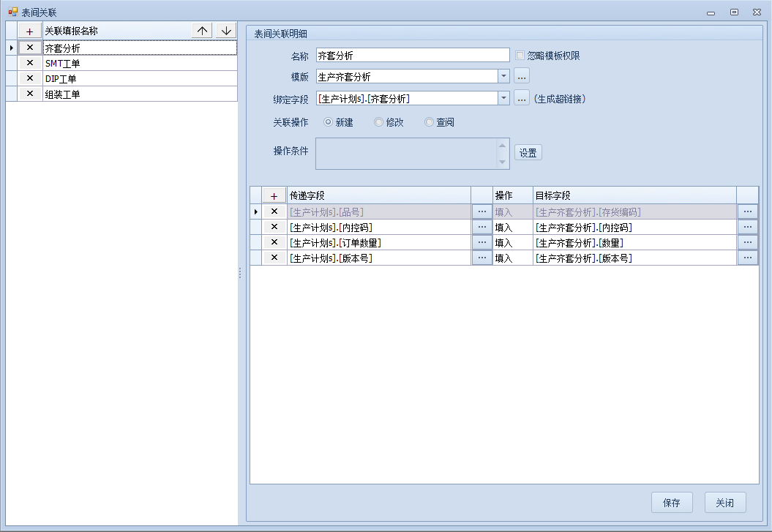Image resolution: width=772 pixels, height=532 pixels.
Task: Click the 名称 input field
Action: point(412,56)
